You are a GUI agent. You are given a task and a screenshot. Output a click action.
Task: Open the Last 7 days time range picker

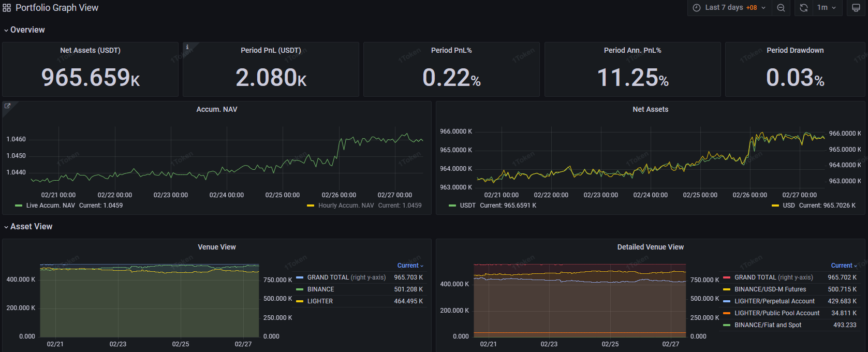click(729, 8)
